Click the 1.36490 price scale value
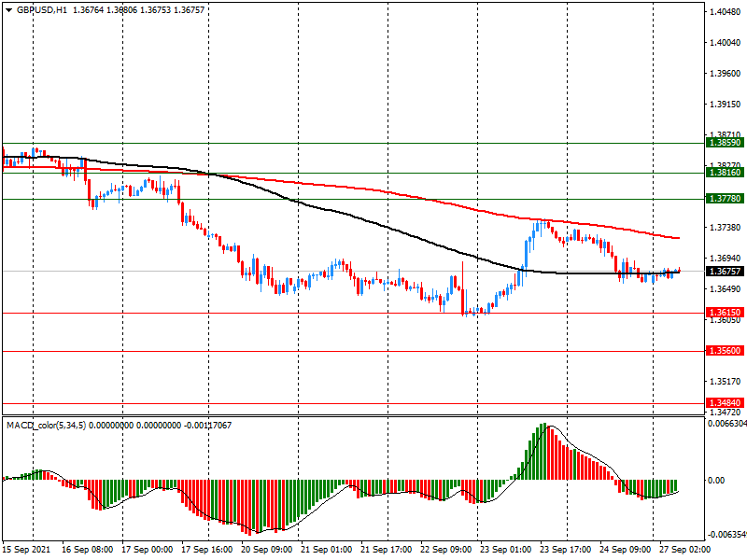The height and width of the screenshot is (560, 747). point(726,289)
